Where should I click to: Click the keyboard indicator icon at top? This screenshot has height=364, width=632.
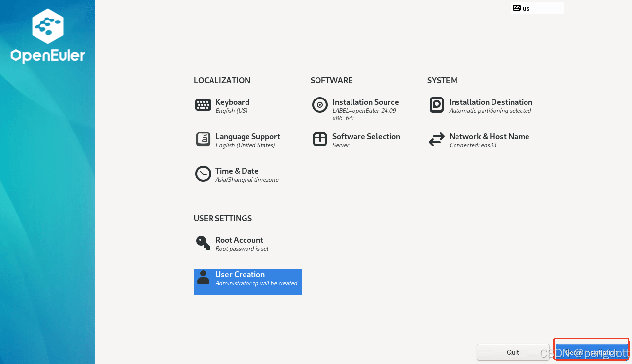[x=517, y=8]
